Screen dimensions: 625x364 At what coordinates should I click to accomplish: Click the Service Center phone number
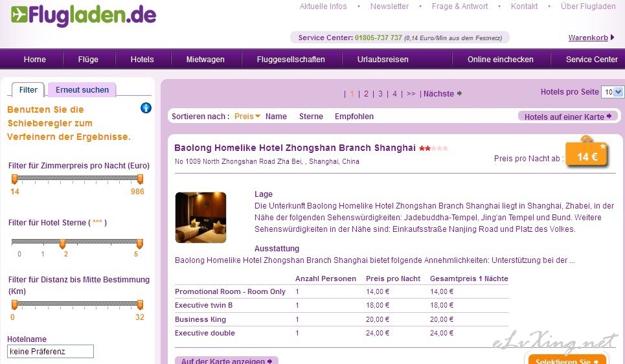tap(378, 38)
